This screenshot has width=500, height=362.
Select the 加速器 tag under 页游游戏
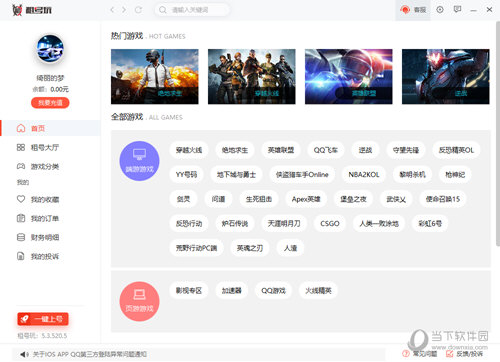point(232,290)
